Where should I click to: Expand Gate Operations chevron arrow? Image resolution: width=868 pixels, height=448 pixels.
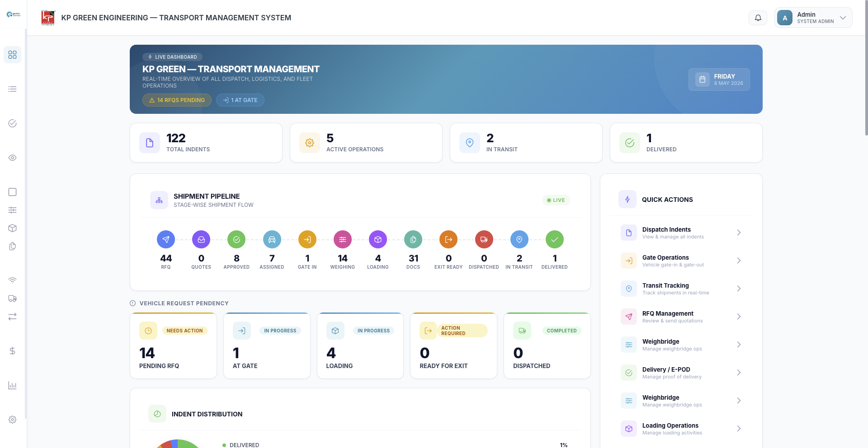739,261
